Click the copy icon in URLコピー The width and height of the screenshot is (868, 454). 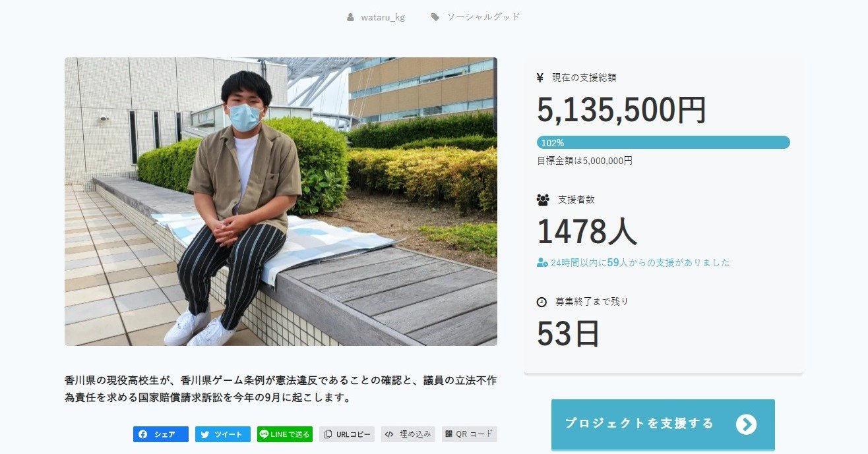click(x=328, y=434)
